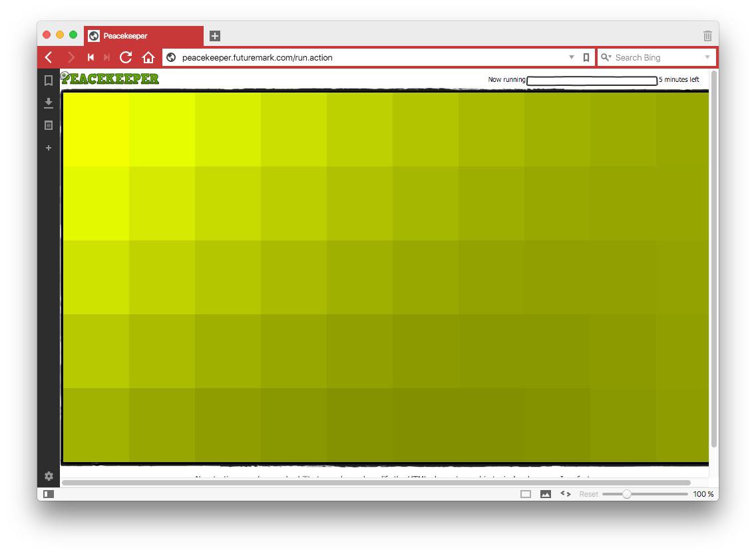Screen dimensions: 756x554
Task: Open the Downloads side panel
Action: click(x=48, y=103)
